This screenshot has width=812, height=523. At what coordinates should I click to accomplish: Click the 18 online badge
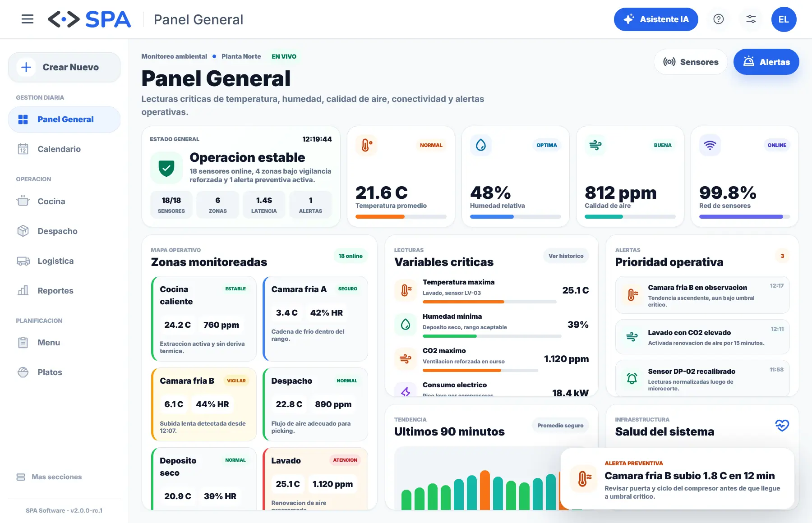point(351,256)
